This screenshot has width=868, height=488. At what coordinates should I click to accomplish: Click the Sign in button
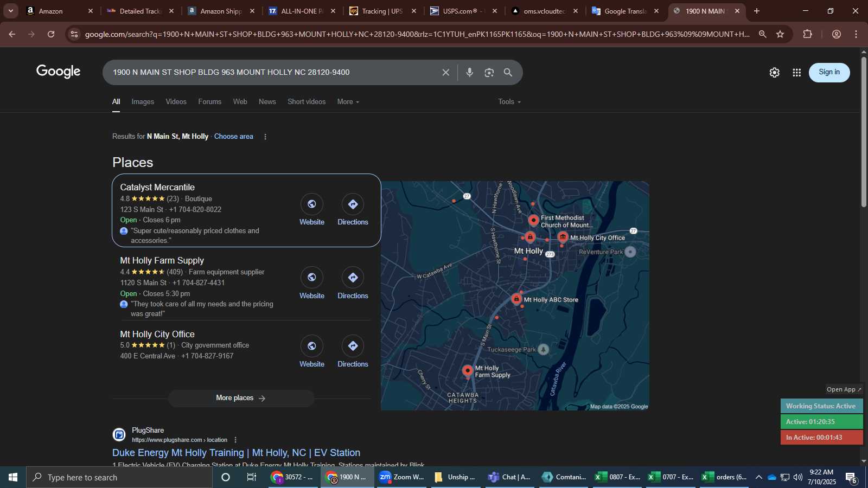pos(829,72)
